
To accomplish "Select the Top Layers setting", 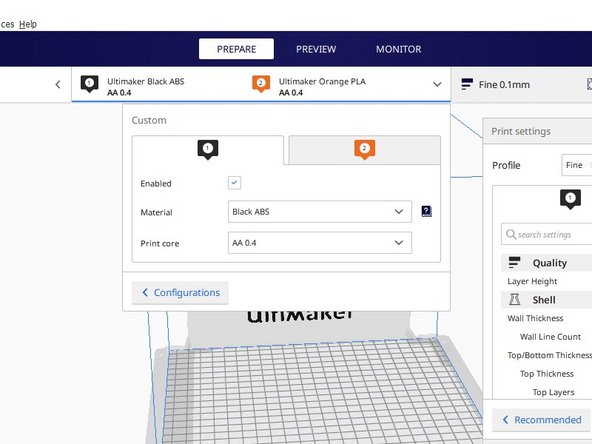I will point(553,392).
